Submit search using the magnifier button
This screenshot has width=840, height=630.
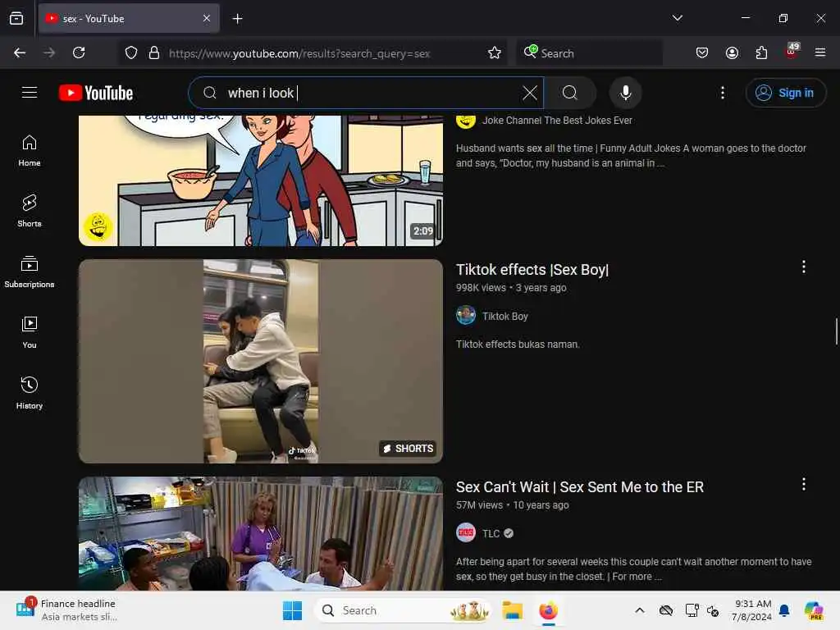coord(570,93)
